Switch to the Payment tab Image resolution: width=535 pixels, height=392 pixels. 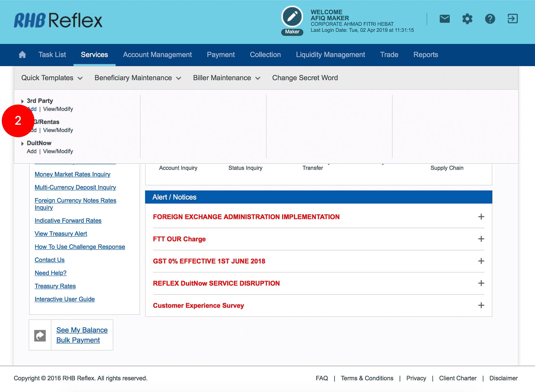[x=221, y=55]
